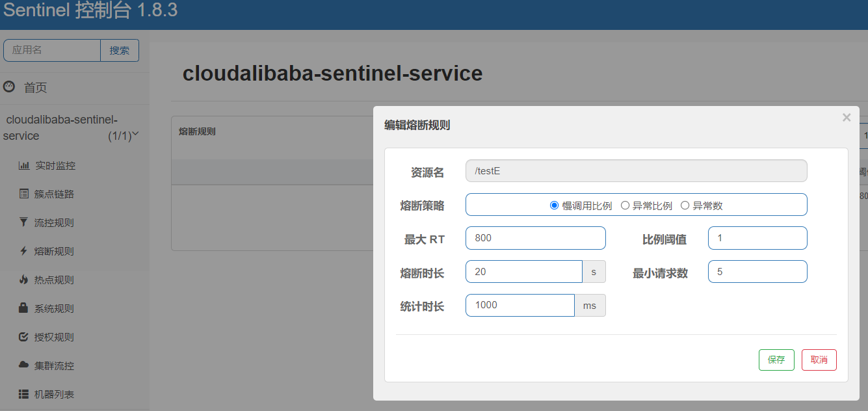
Task: Click the 资源名 field showing /testE
Action: 637,171
